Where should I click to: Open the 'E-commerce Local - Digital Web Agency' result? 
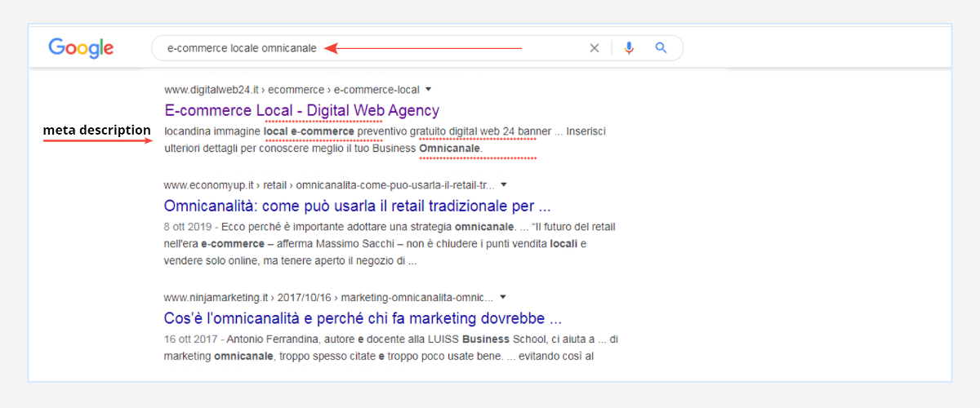[302, 110]
